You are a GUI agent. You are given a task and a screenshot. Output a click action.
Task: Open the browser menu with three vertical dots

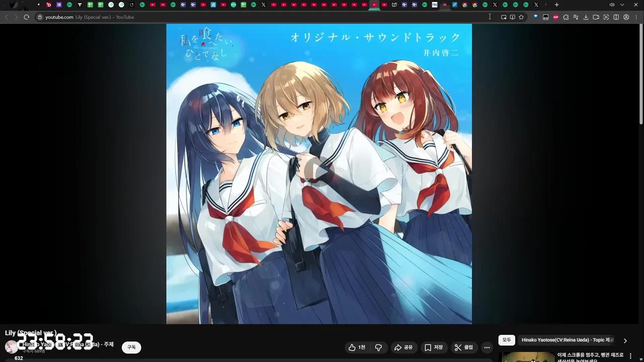click(636, 17)
